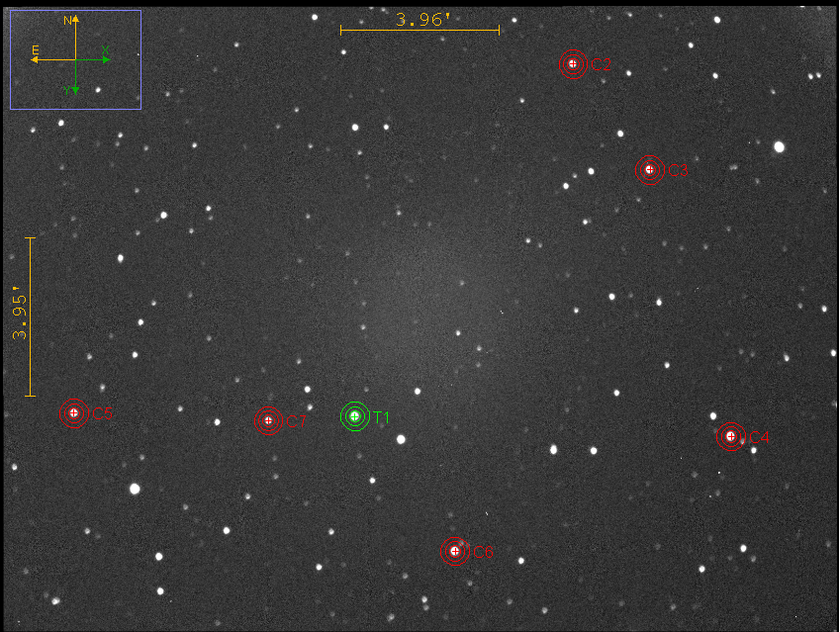Image resolution: width=840 pixels, height=632 pixels.
Task: Click the bright star right of T1
Action: click(401, 439)
